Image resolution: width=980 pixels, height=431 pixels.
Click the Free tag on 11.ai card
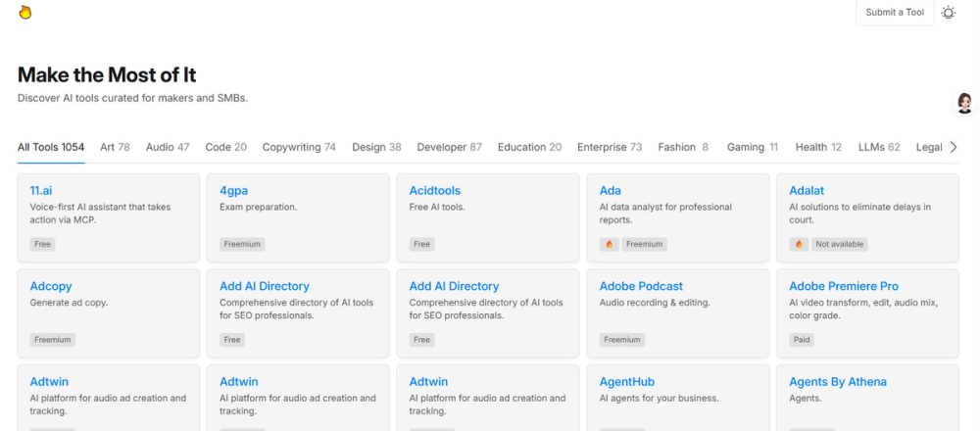click(x=42, y=244)
